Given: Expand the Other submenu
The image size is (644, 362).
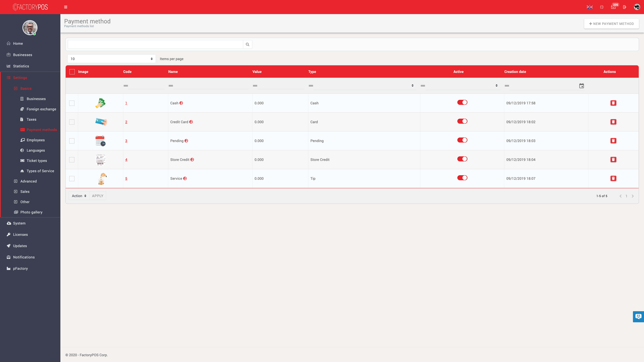Looking at the screenshot, I should pyautogui.click(x=25, y=202).
